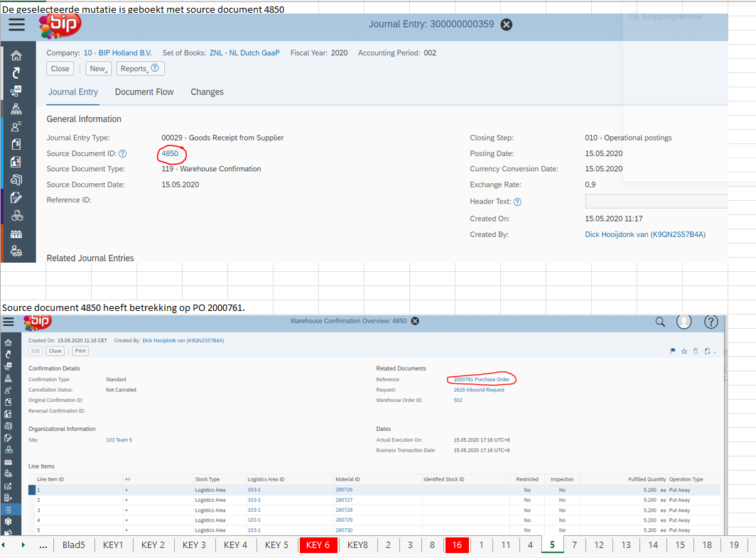Click Home icon in Warehouse Confirmation sidebar

[9, 343]
